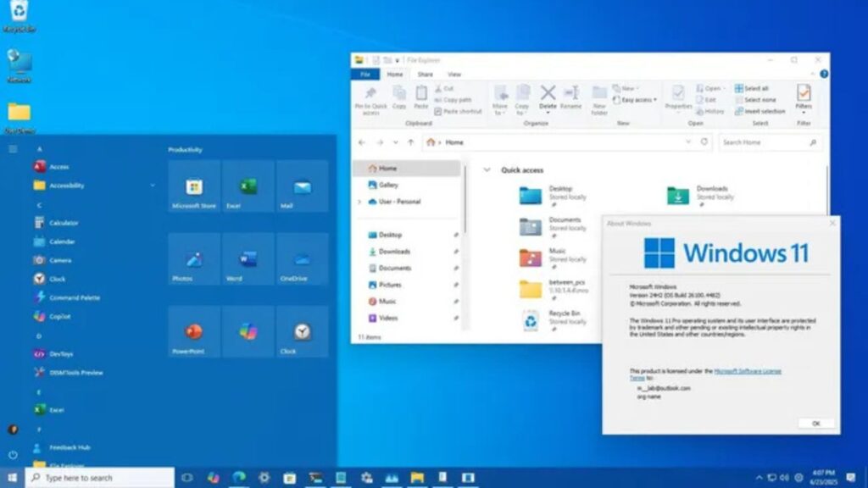Screen dimensions: 868x488
Task: Expand the Accessibility folder in Start
Action: 153,186
